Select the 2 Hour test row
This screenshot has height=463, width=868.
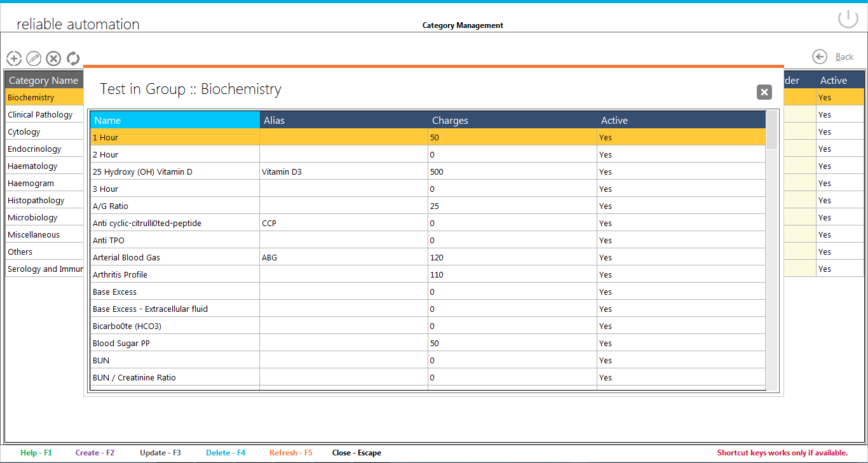(x=428, y=154)
